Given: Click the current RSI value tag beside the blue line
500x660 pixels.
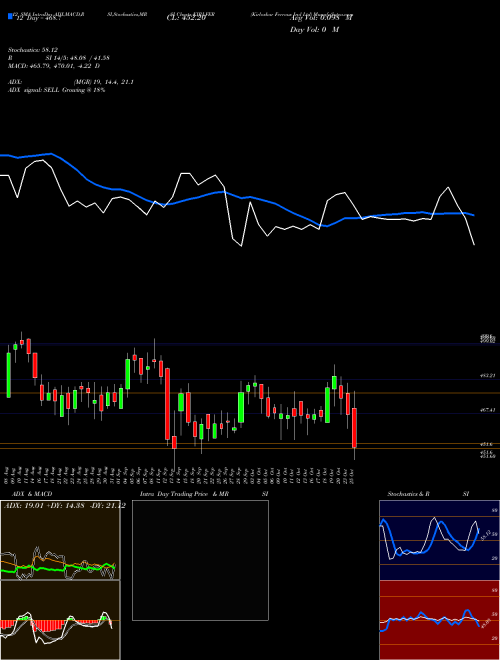Looking at the screenshot, I should click(x=485, y=623).
